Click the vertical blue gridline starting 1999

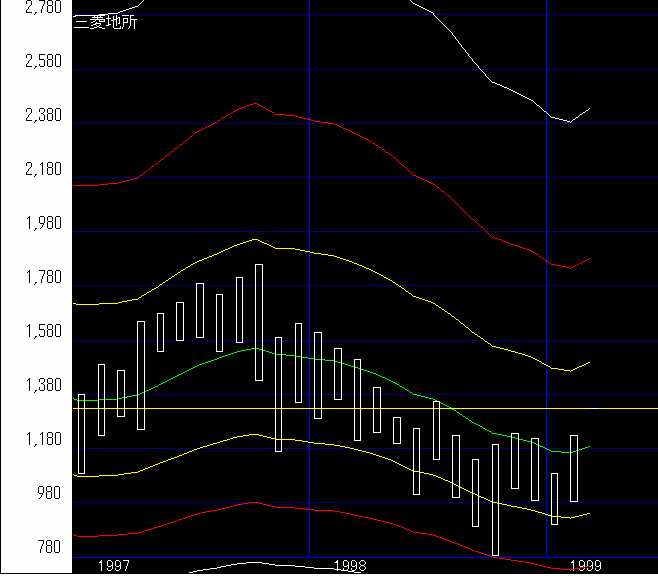point(547,300)
